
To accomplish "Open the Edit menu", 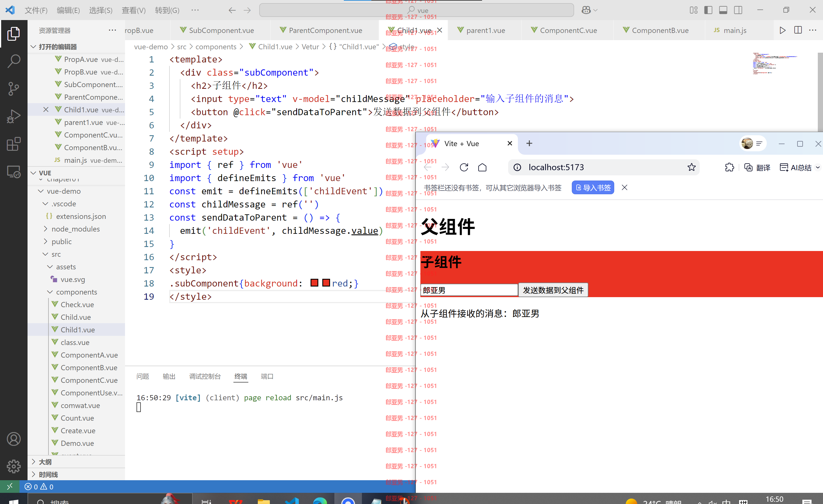I will (68, 10).
